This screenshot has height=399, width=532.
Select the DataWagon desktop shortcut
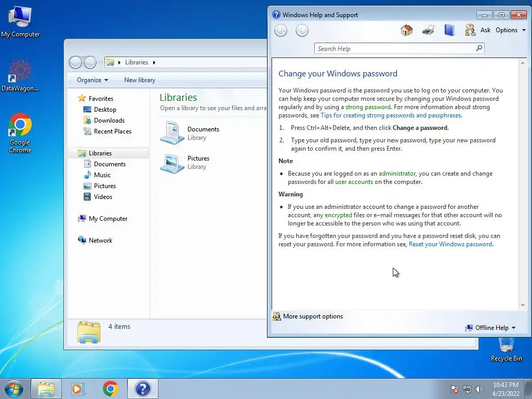click(x=20, y=75)
